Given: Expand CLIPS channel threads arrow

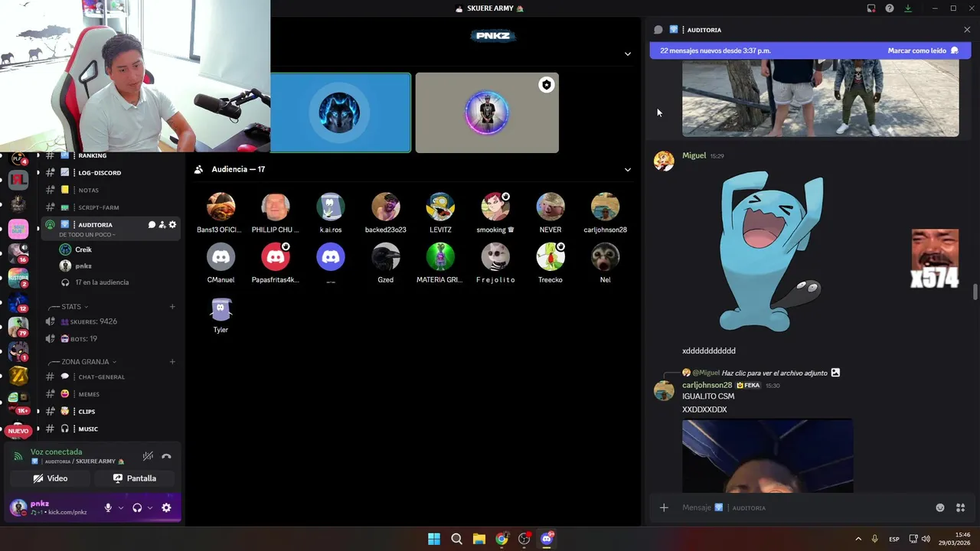Looking at the screenshot, I should (38, 412).
